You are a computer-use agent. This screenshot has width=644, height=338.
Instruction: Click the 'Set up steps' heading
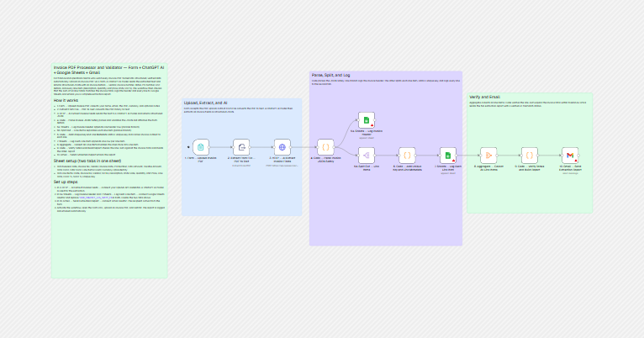[66, 182]
